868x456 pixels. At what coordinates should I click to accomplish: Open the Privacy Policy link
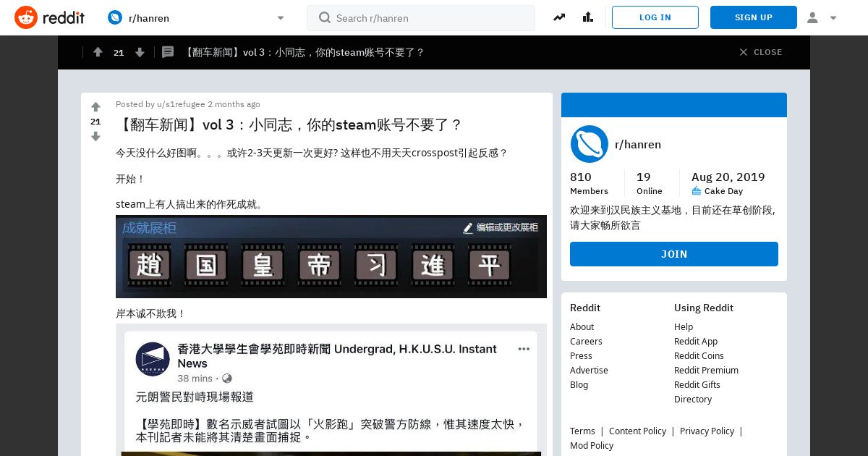707,431
